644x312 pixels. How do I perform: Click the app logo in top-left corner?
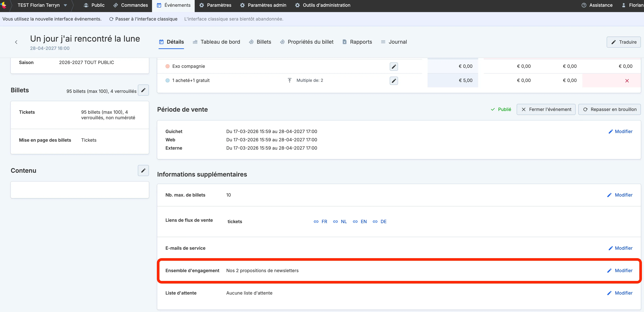pyautogui.click(x=3, y=5)
